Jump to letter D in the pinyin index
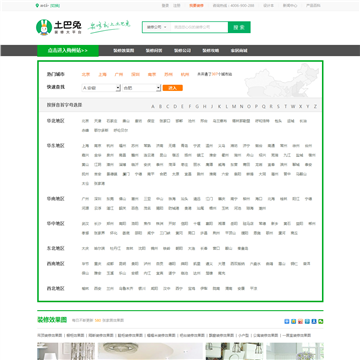360x360 pixels. [175, 107]
